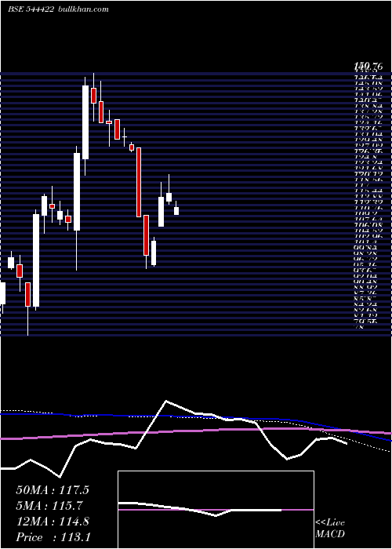Click the bullkhan.com watermark text
The image size is (392, 549).
(x=82, y=9)
